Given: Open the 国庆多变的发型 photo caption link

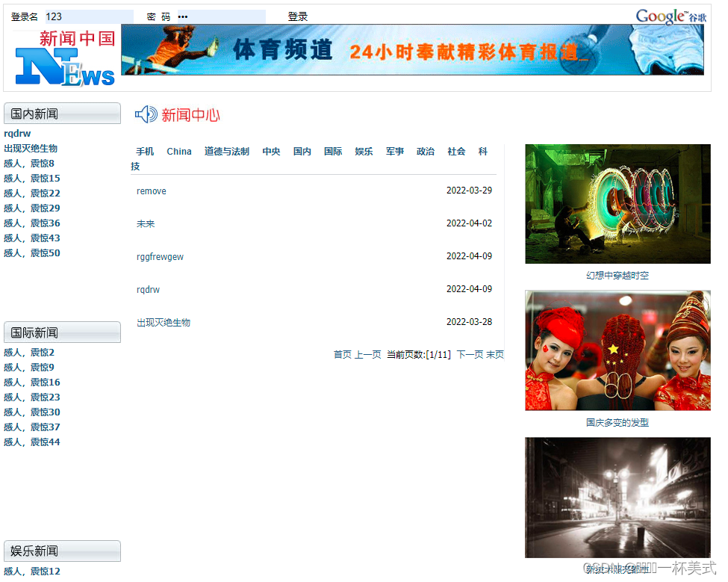Looking at the screenshot, I should (617, 423).
